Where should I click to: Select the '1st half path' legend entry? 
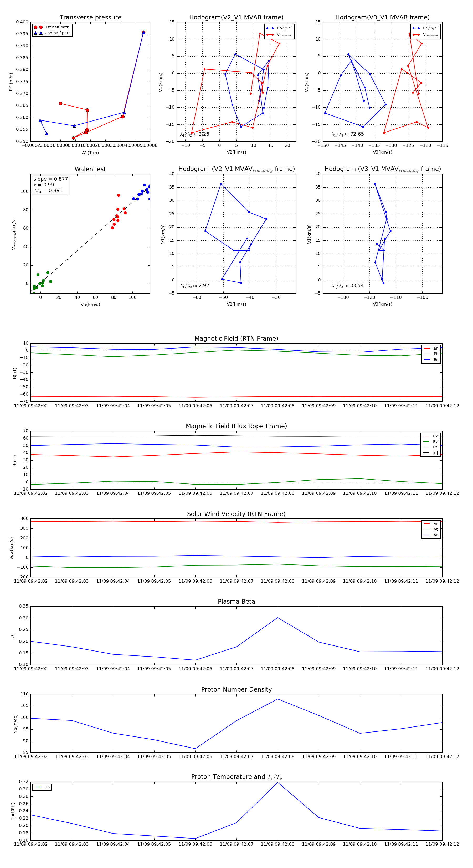pyautogui.click(x=52, y=27)
